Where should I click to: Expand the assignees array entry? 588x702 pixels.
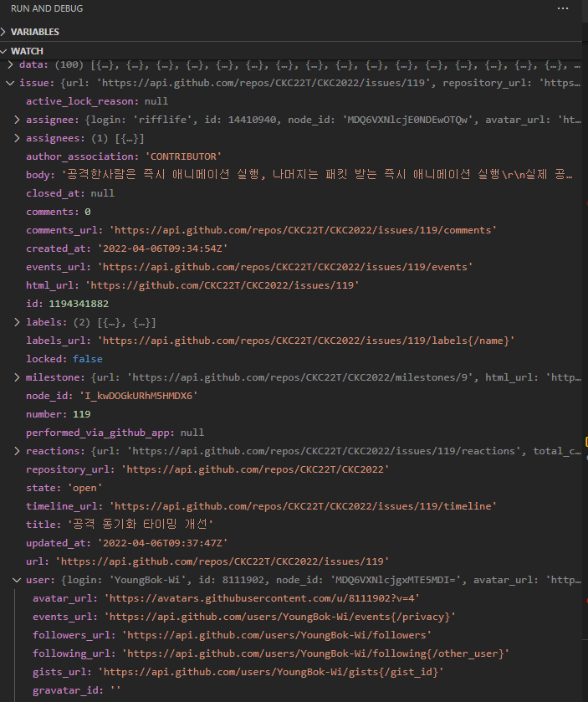click(x=18, y=138)
